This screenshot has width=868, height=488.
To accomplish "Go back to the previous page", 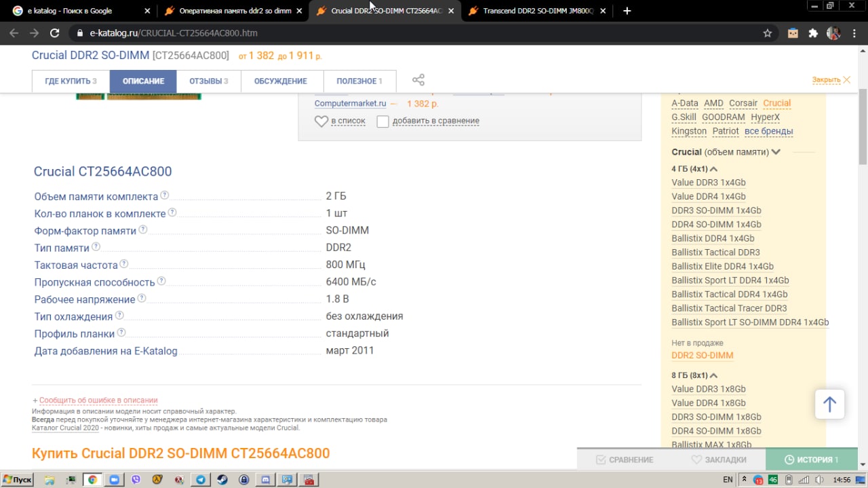I will [14, 33].
